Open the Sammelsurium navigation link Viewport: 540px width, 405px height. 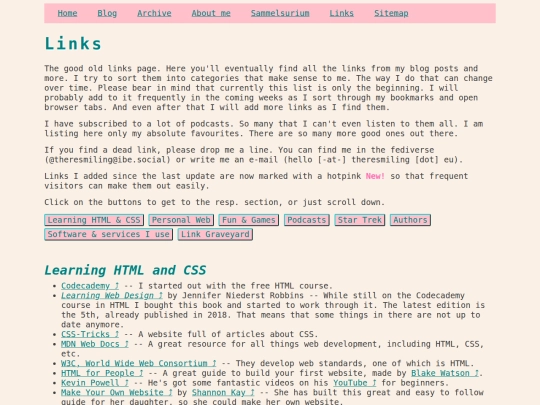tap(280, 13)
